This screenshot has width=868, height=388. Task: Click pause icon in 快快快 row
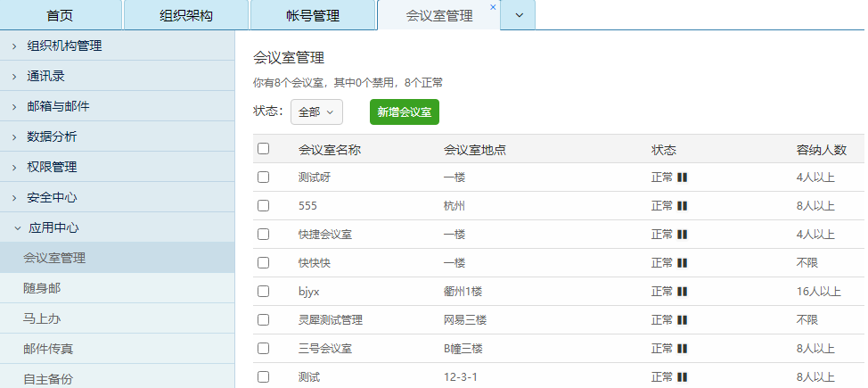coord(683,263)
